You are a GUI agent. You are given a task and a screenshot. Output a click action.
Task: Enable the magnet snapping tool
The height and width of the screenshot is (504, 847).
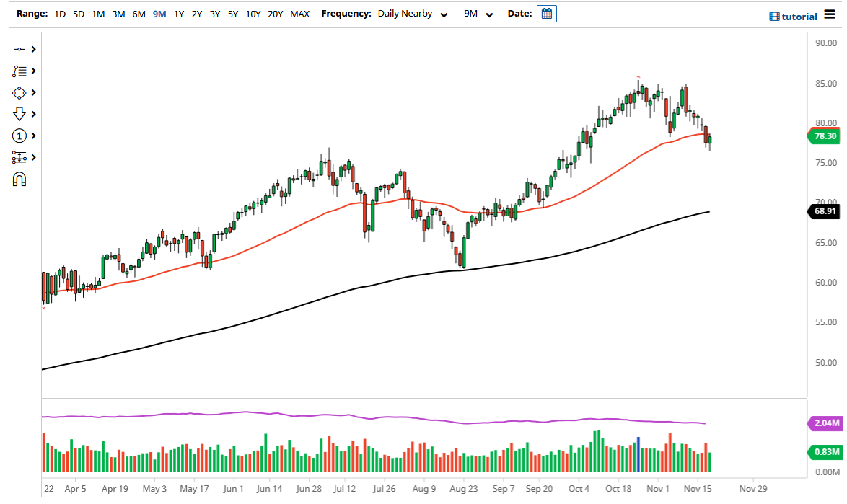pyautogui.click(x=19, y=179)
